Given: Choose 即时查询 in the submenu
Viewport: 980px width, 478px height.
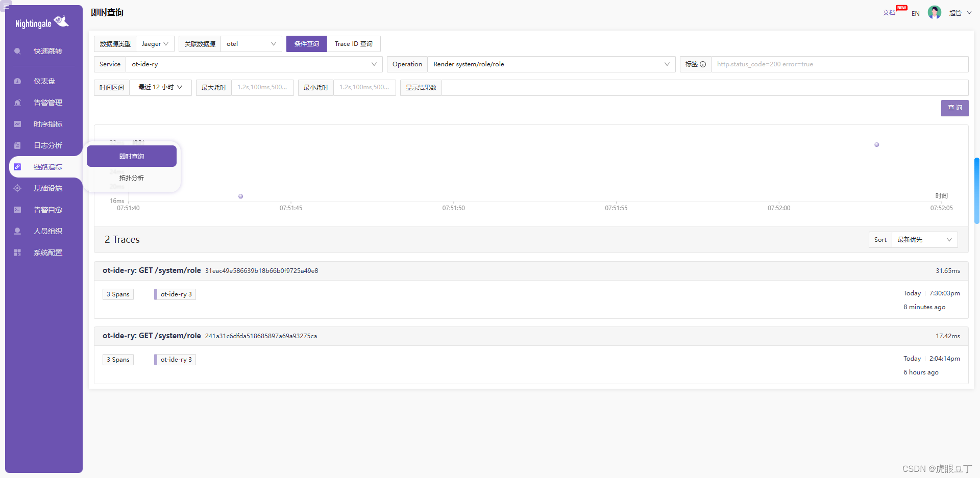Looking at the screenshot, I should click(x=132, y=156).
